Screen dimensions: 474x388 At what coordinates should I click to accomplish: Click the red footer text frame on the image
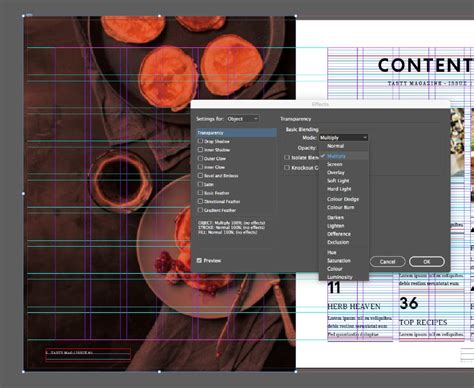(x=88, y=354)
